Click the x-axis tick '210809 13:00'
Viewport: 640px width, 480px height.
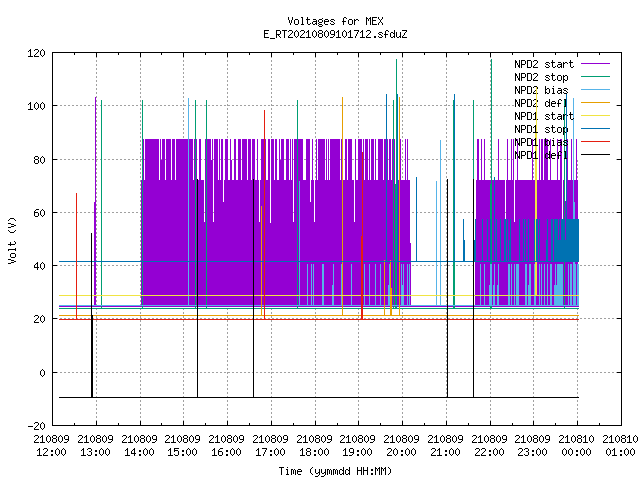click(x=96, y=446)
